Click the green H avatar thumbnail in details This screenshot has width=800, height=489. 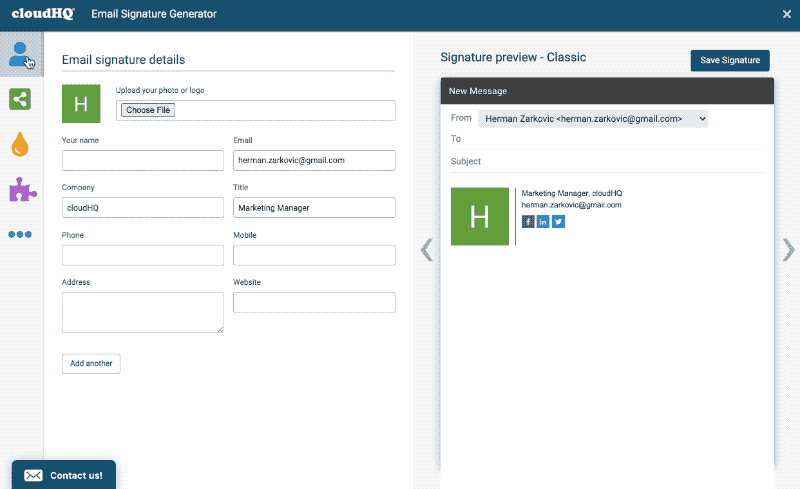[x=81, y=103]
